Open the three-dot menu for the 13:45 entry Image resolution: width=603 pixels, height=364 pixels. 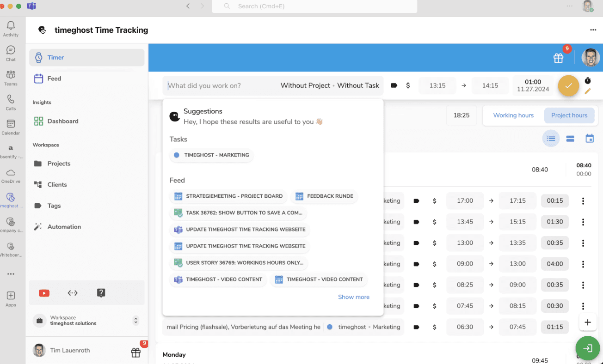(x=583, y=222)
